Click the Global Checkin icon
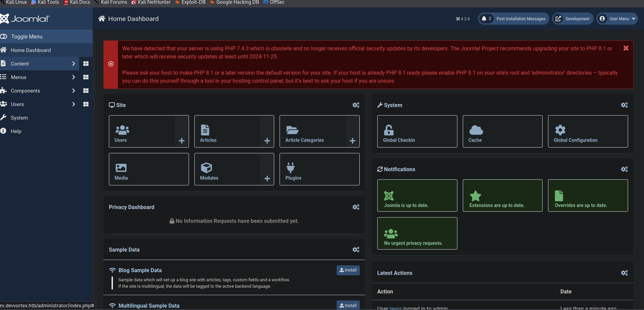The width and height of the screenshot is (644, 310). pos(417,131)
